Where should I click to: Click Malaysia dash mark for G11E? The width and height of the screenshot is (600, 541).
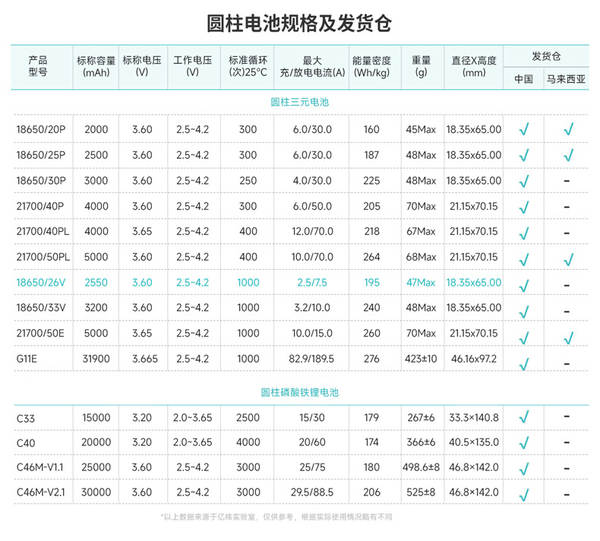pyautogui.click(x=567, y=364)
